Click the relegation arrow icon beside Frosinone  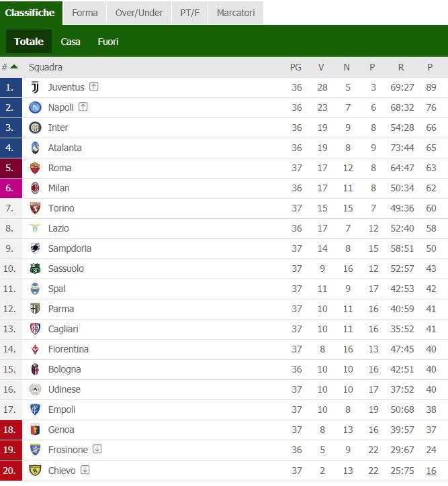(97, 449)
